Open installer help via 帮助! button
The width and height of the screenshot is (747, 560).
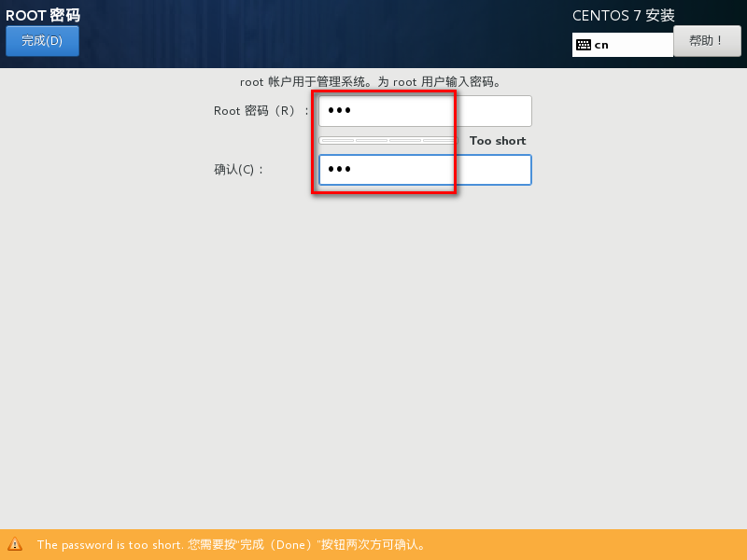coord(707,40)
